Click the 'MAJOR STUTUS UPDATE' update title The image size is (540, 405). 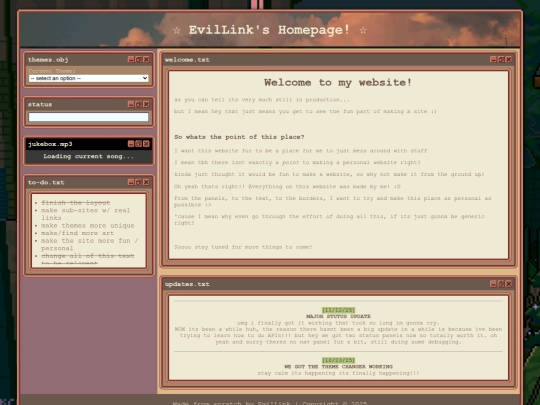click(x=339, y=316)
